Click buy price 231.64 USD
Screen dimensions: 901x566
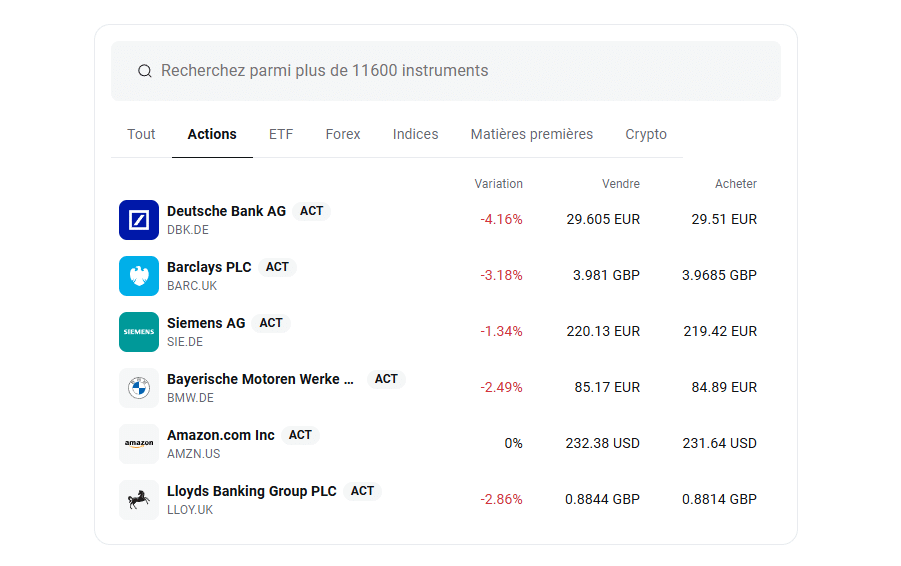[x=719, y=444]
